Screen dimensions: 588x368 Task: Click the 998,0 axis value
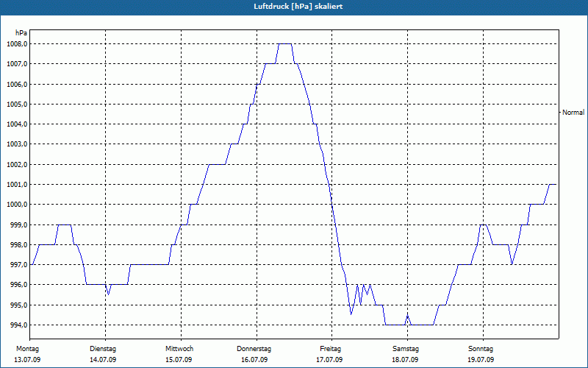19,245
